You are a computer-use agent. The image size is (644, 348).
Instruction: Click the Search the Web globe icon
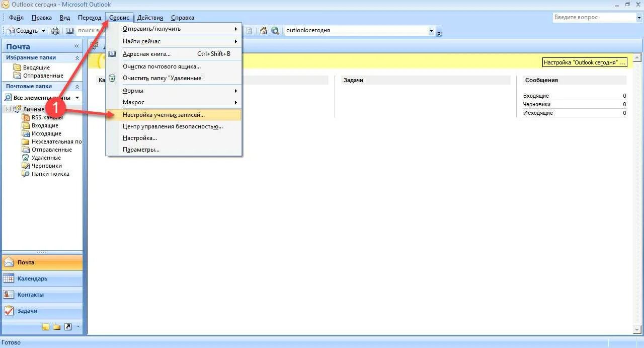(275, 31)
